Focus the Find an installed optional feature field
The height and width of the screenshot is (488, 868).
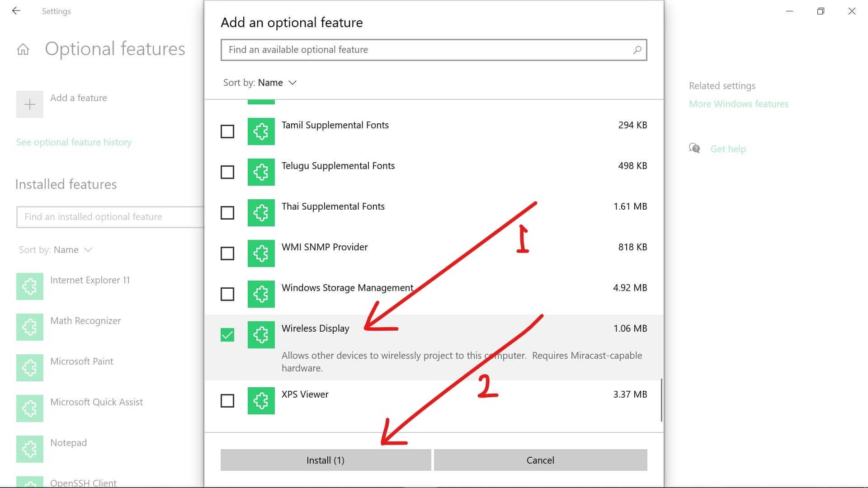point(110,217)
